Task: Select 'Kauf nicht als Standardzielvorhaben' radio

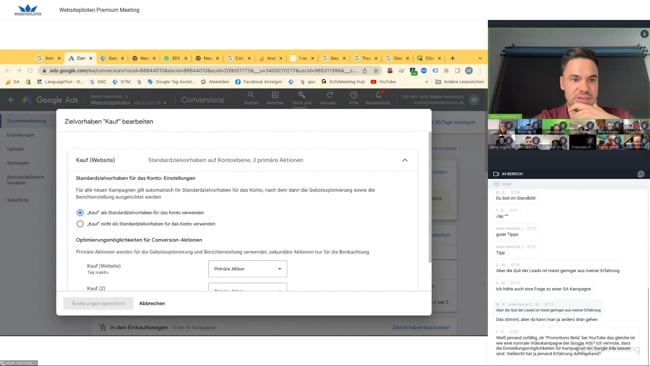Action: click(x=80, y=224)
